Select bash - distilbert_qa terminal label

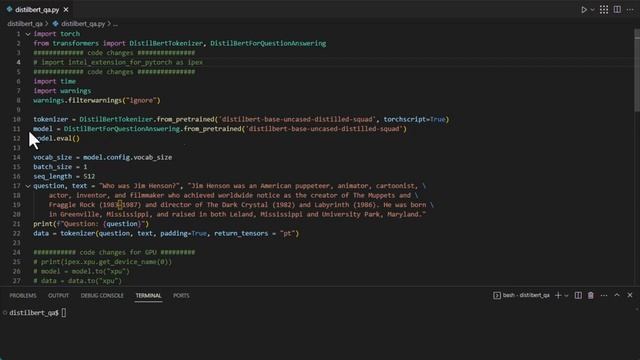pyautogui.click(x=526, y=295)
